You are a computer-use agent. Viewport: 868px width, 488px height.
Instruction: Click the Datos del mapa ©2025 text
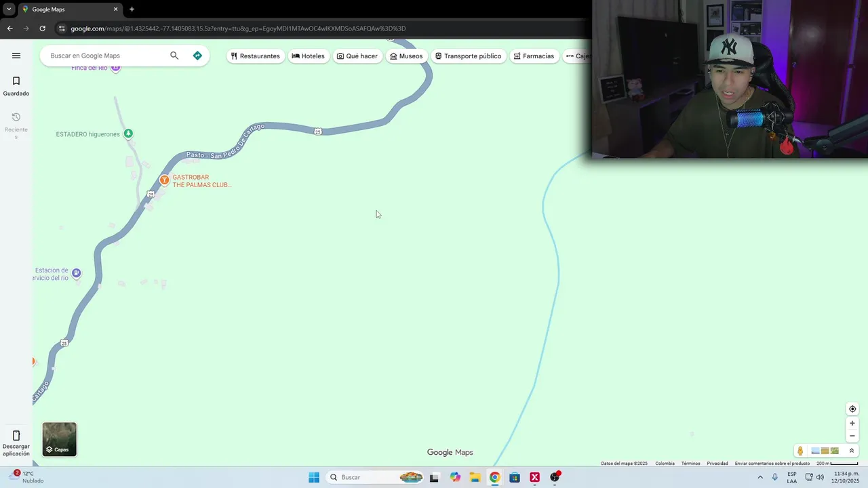tap(624, 464)
